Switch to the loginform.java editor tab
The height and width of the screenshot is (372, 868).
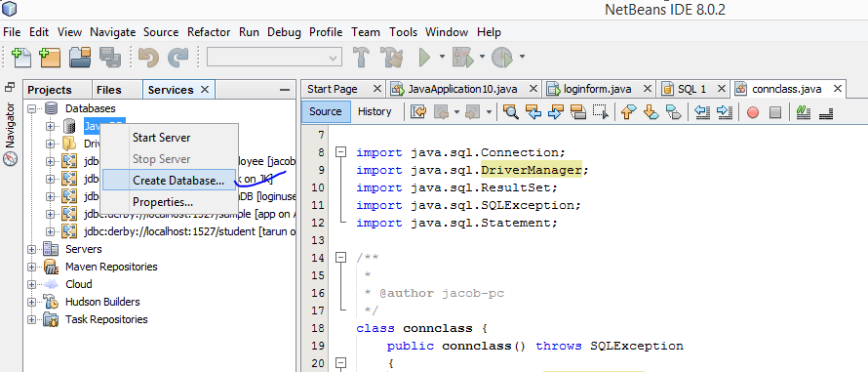point(596,89)
